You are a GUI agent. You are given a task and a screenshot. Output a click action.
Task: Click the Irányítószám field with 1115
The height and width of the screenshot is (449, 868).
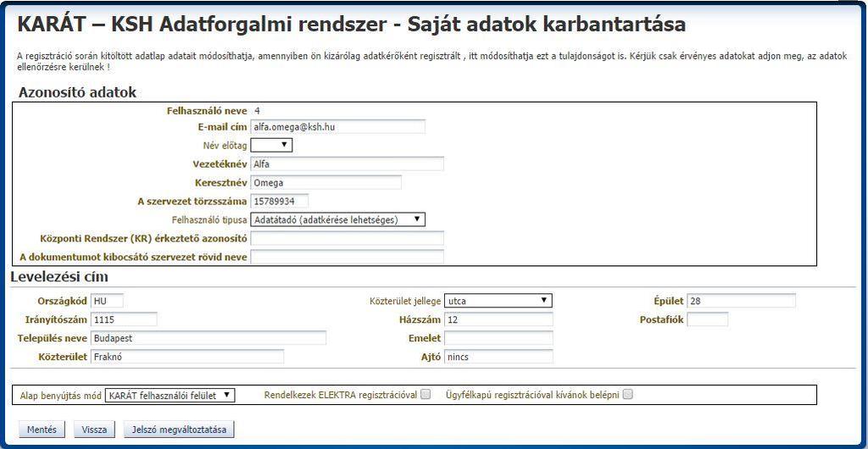click(x=124, y=319)
